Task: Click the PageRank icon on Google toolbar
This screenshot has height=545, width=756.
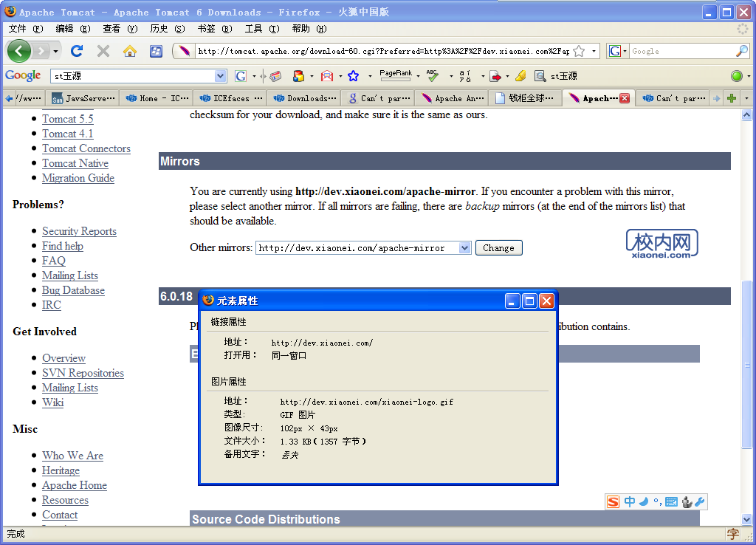Action: click(398, 75)
